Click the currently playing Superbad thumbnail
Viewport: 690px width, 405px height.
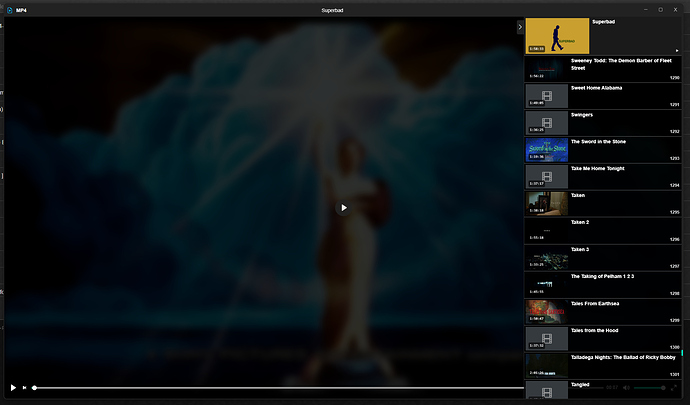coord(557,36)
